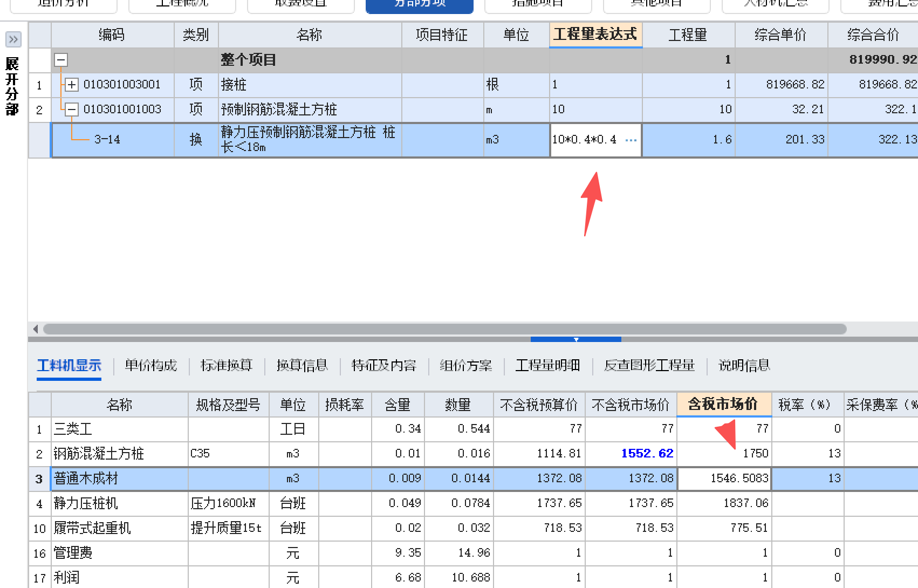This screenshot has height=588, width=918.
Task: Click the 1.6 quantity cell
Action: pyautogui.click(x=688, y=140)
